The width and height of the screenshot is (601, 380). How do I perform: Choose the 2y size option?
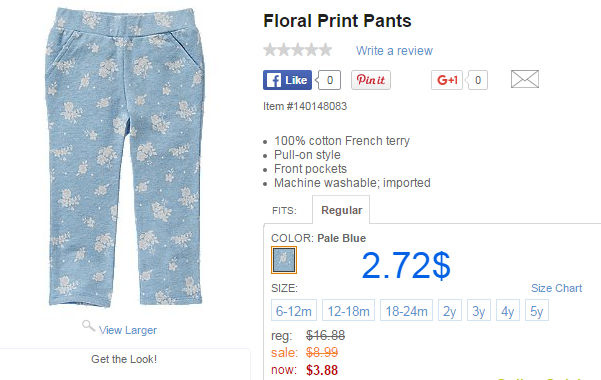click(450, 310)
